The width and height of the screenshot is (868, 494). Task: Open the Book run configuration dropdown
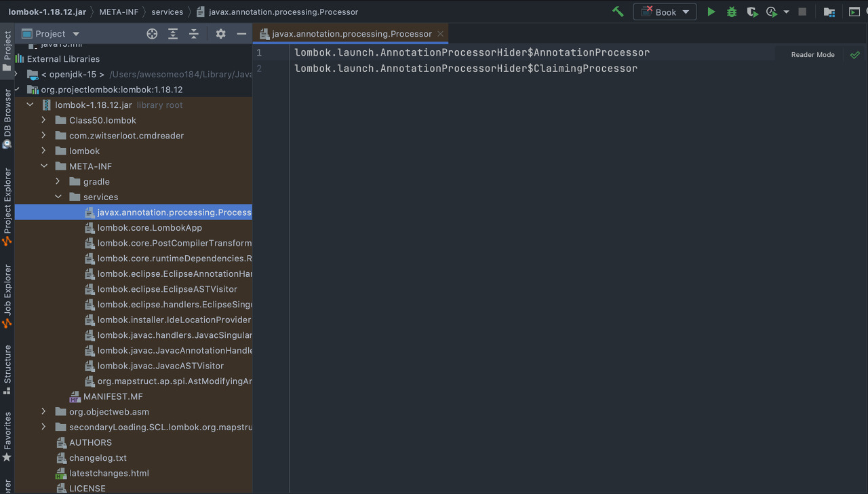pos(665,12)
